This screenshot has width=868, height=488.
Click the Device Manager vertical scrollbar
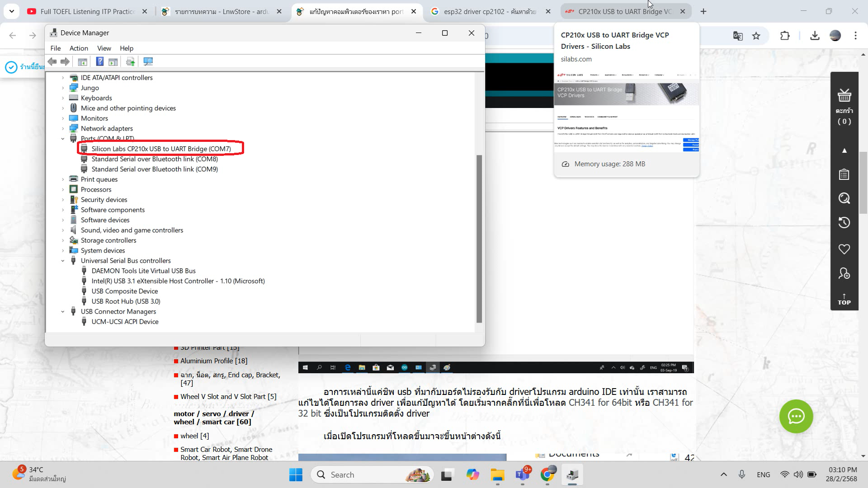coord(479,239)
